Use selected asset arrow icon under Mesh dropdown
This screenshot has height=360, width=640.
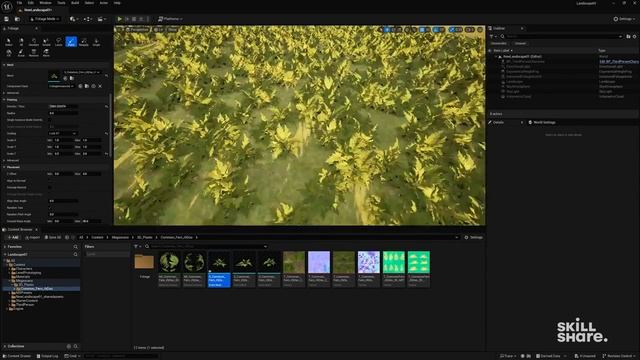(x=65, y=78)
